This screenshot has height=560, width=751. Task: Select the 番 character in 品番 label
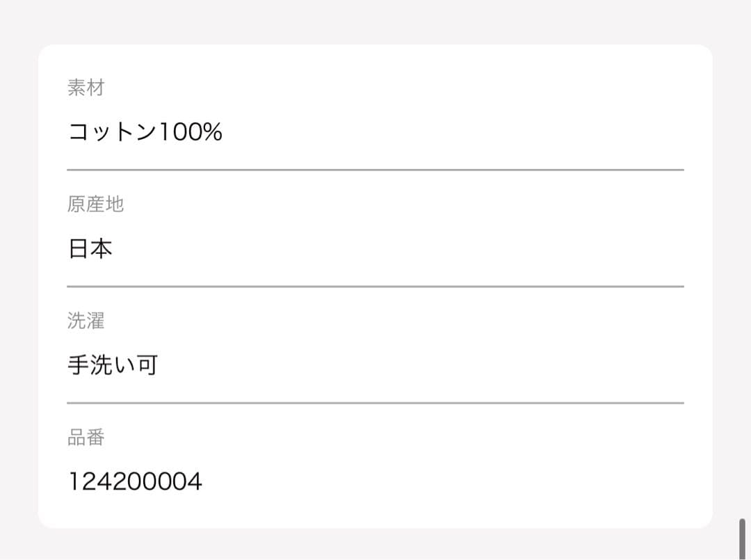pos(95,437)
